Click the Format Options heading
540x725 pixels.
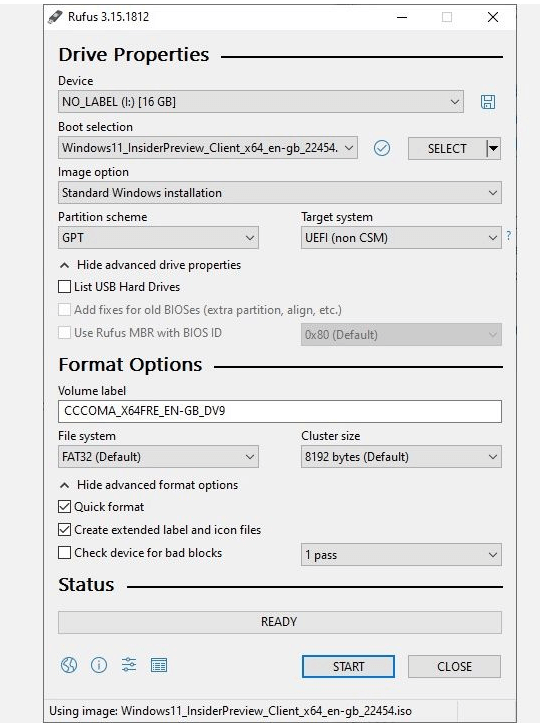(x=130, y=365)
